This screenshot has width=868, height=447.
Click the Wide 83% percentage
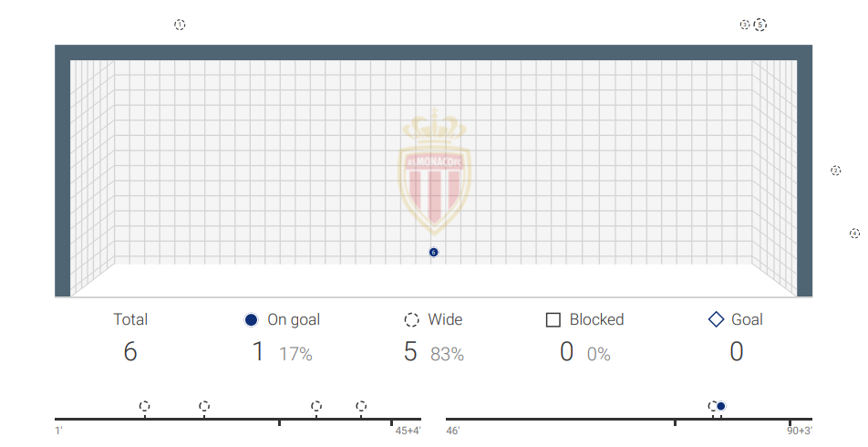coord(448,354)
